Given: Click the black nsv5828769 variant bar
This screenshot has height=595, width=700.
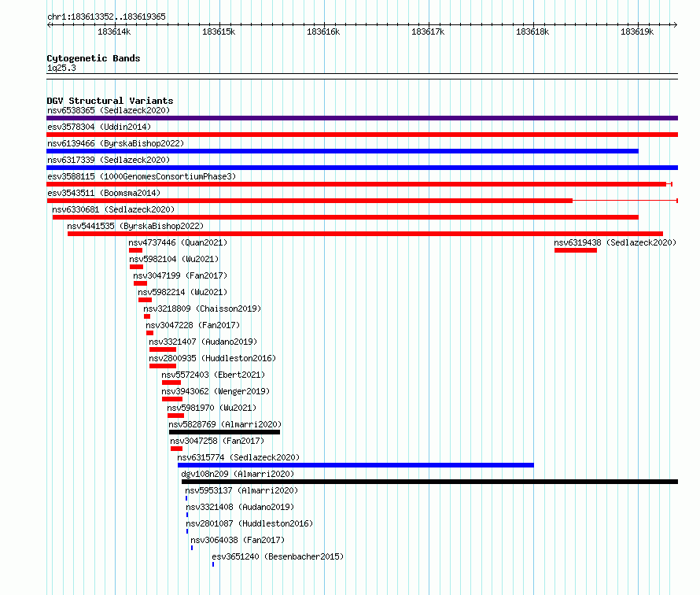Looking at the screenshot, I should point(225,432).
